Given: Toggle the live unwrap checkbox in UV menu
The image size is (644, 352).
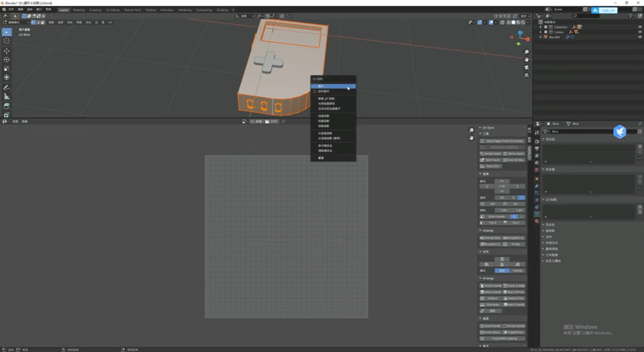Looking at the screenshot, I should pos(315,91).
